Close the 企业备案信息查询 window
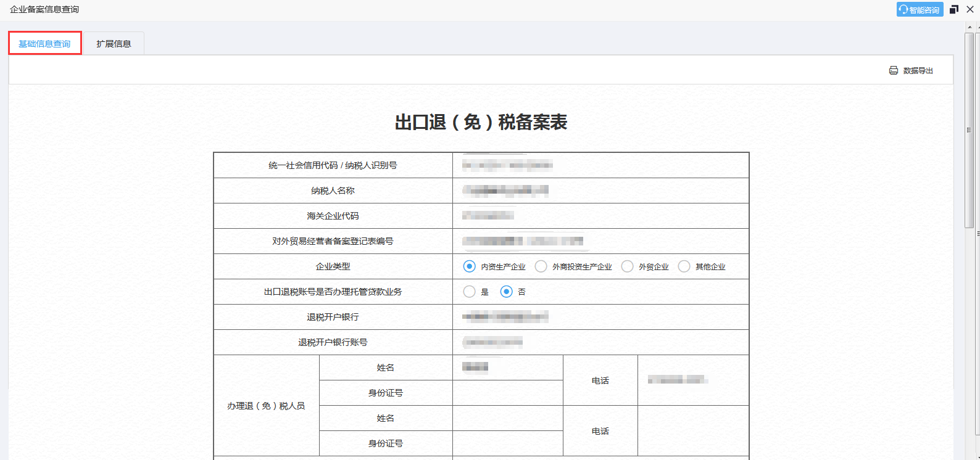 pos(970,9)
